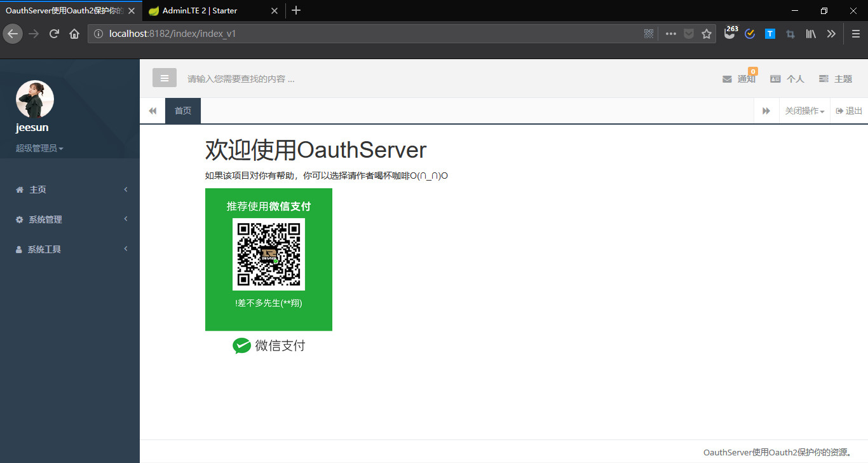Image resolution: width=868 pixels, height=463 pixels.
Task: Open the 主题 theme settings
Action: point(836,79)
